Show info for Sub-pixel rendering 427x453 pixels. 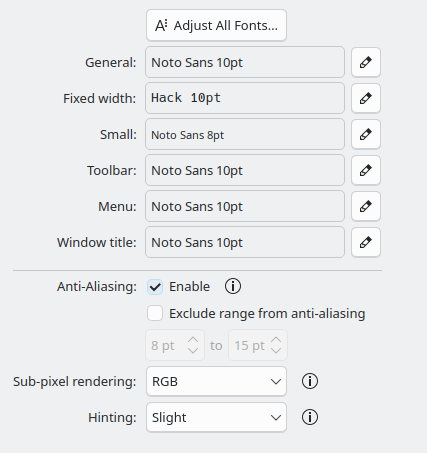[310, 381]
